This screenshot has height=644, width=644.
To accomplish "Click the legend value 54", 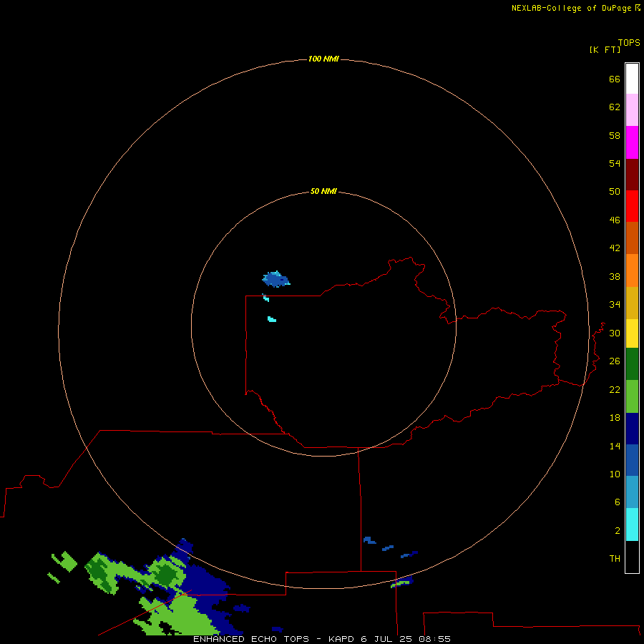I will tap(615, 163).
